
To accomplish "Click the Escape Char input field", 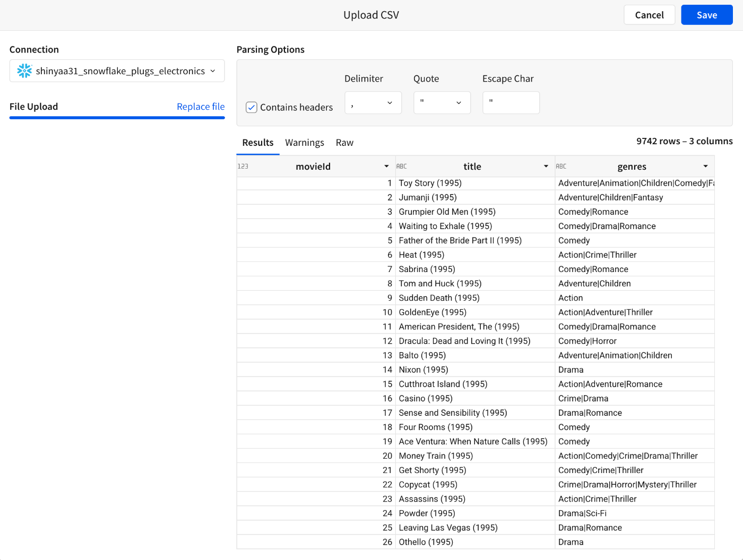I will coord(511,103).
